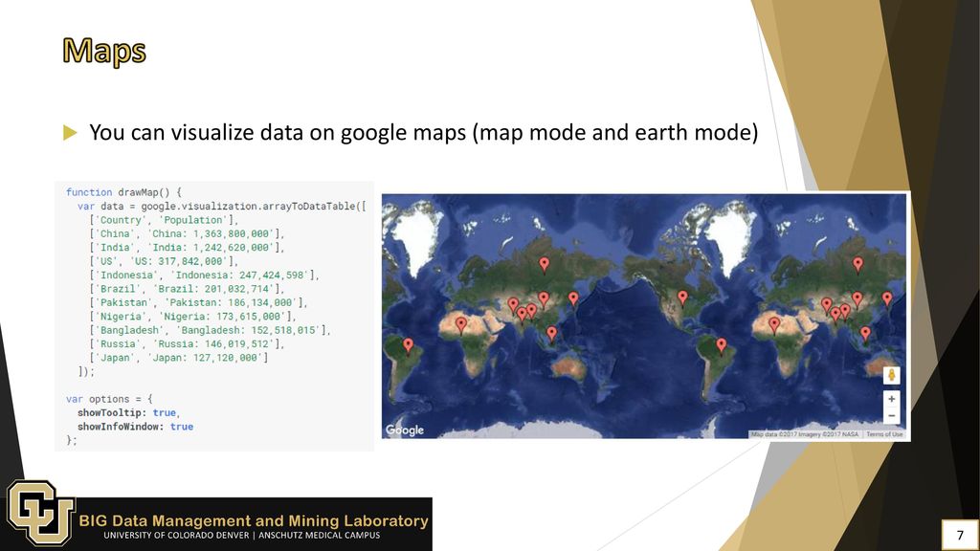Viewport: 980px width, 551px height.
Task: Click the Japan pin in the right map copy
Action: pyautogui.click(x=887, y=299)
